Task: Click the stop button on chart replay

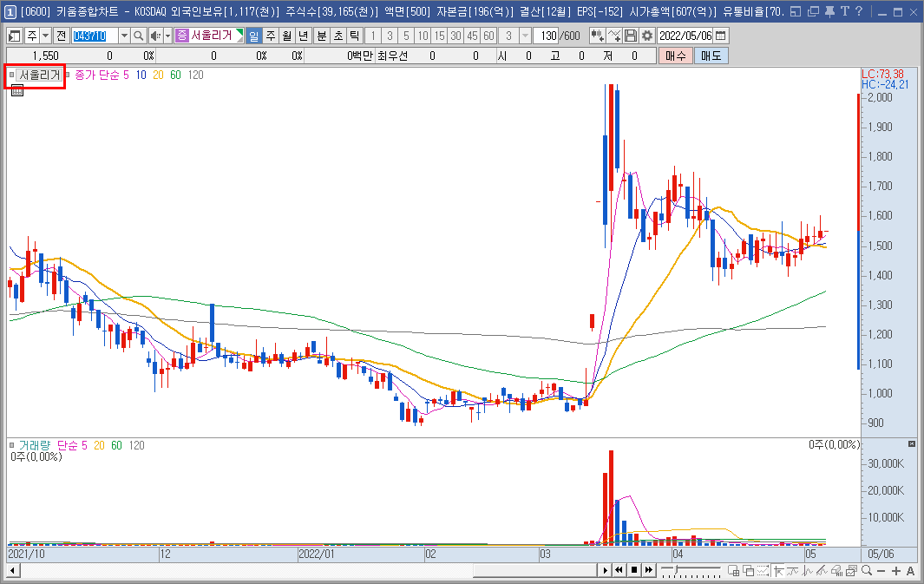Action: pyautogui.click(x=634, y=570)
